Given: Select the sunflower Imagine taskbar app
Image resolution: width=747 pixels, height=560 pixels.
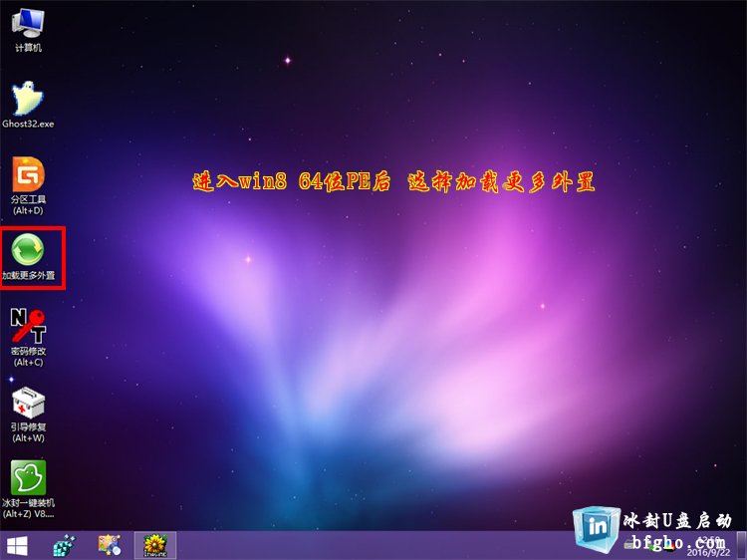Looking at the screenshot, I should [x=155, y=546].
